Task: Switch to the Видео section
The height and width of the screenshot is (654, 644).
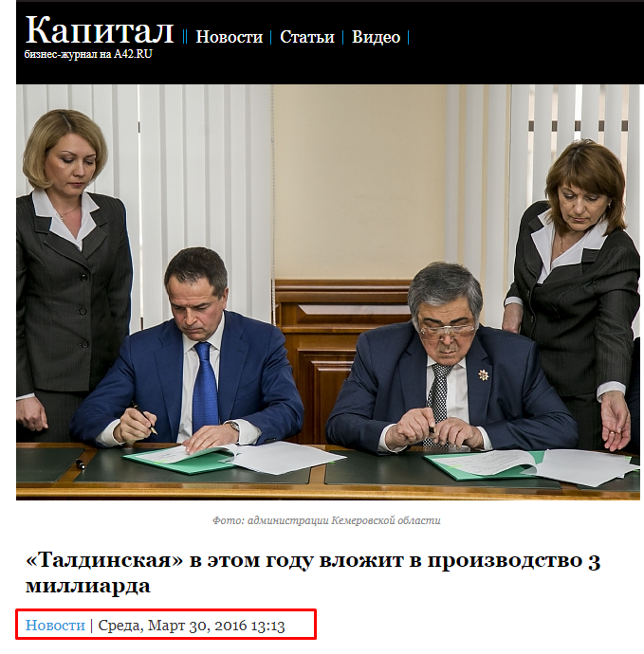Action: [376, 37]
